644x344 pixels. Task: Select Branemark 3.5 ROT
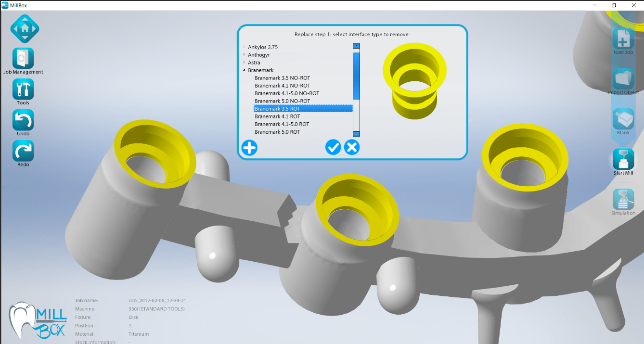(x=303, y=109)
